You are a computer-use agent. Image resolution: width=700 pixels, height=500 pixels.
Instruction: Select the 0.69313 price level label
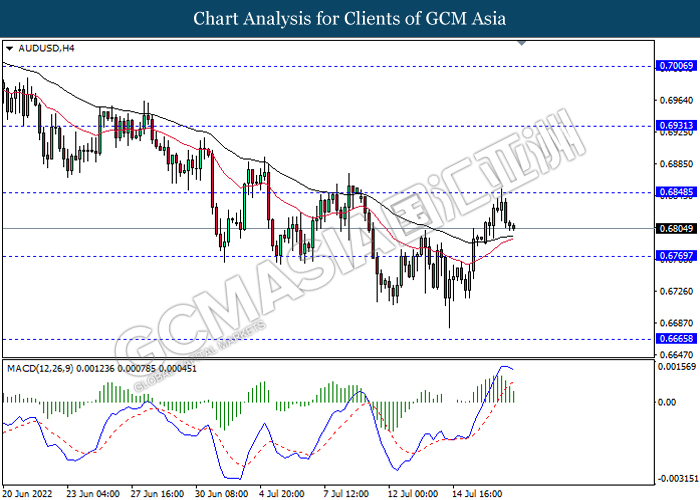[x=676, y=125]
